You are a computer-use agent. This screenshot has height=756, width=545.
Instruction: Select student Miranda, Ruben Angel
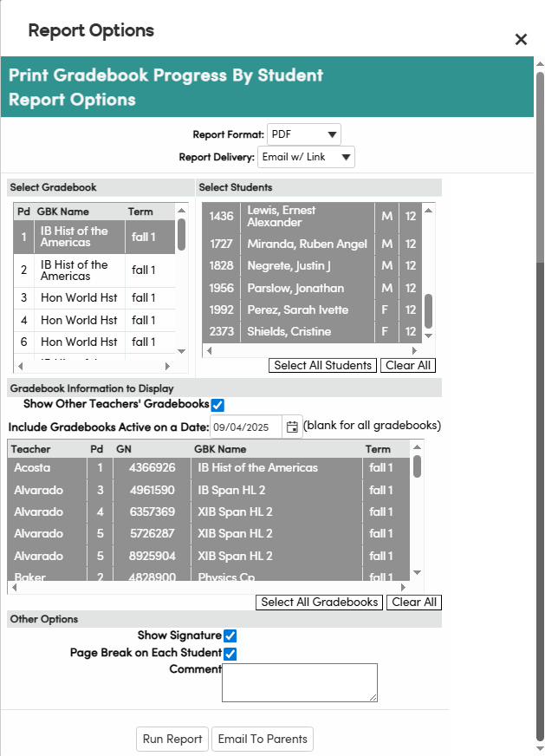coord(312,244)
